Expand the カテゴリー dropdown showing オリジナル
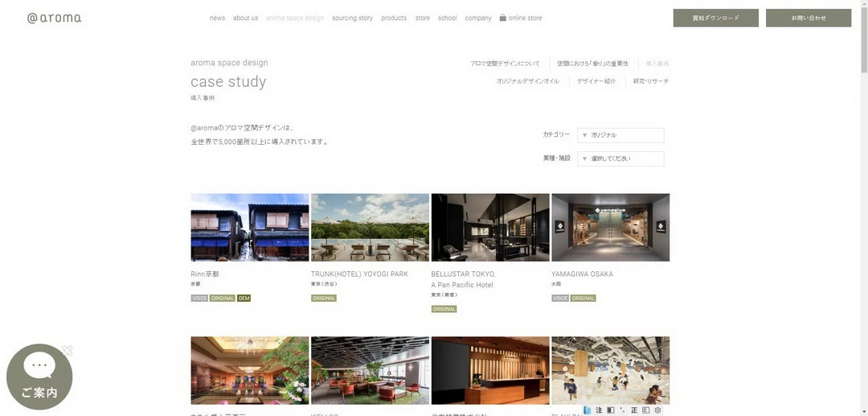Viewport: 868px width, 416px height. pyautogui.click(x=620, y=135)
